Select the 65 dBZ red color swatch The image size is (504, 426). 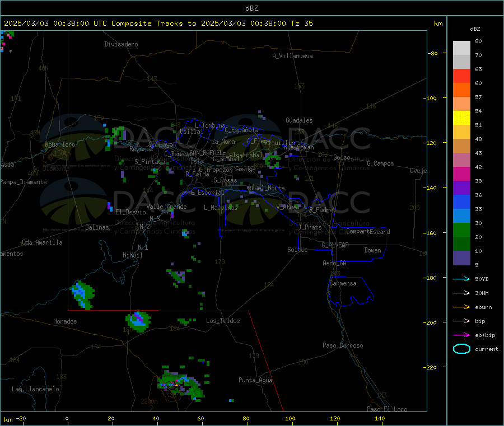461,76
